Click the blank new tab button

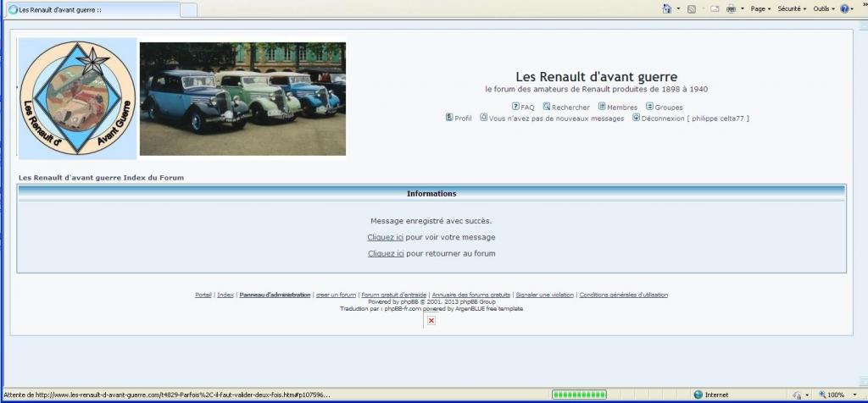click(189, 10)
